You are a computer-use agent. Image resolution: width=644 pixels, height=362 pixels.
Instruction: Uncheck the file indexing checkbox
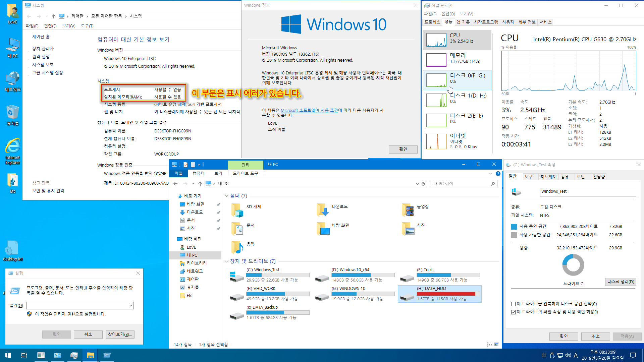pyautogui.click(x=513, y=312)
